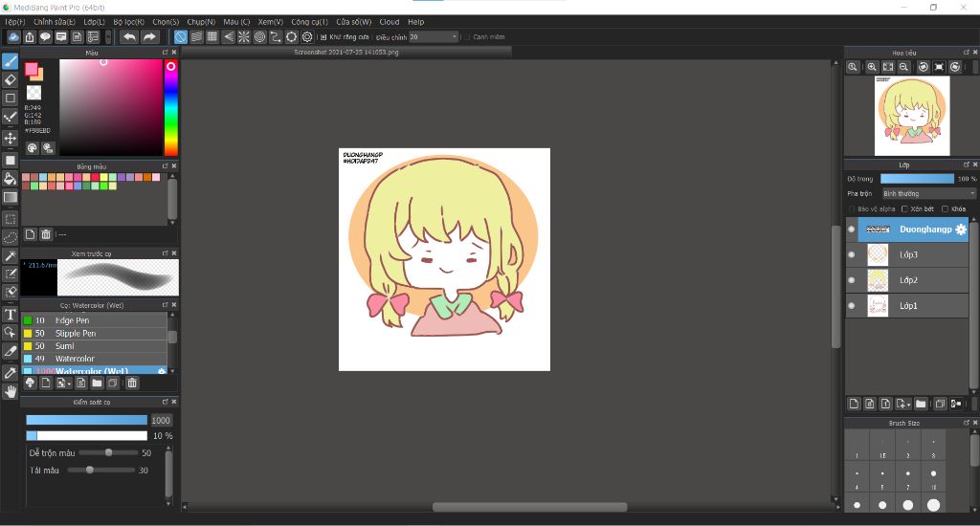980x526 pixels.
Task: Select the Text tool
Action: coord(10,315)
